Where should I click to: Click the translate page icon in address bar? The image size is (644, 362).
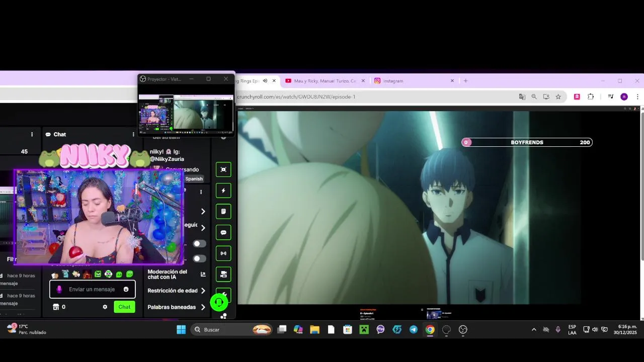522,97
